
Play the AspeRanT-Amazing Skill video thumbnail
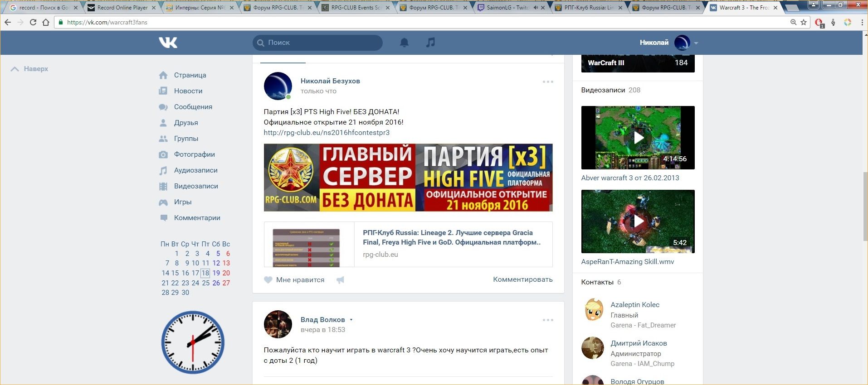pos(638,221)
